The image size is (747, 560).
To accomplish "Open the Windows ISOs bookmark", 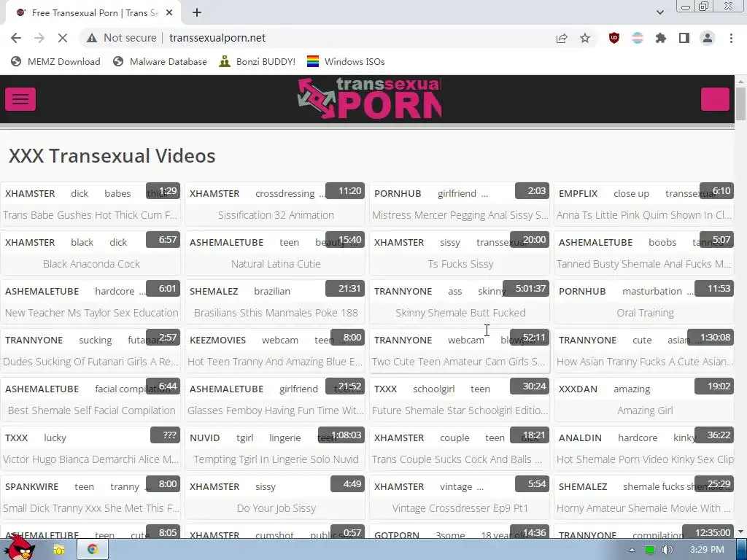I will point(346,62).
